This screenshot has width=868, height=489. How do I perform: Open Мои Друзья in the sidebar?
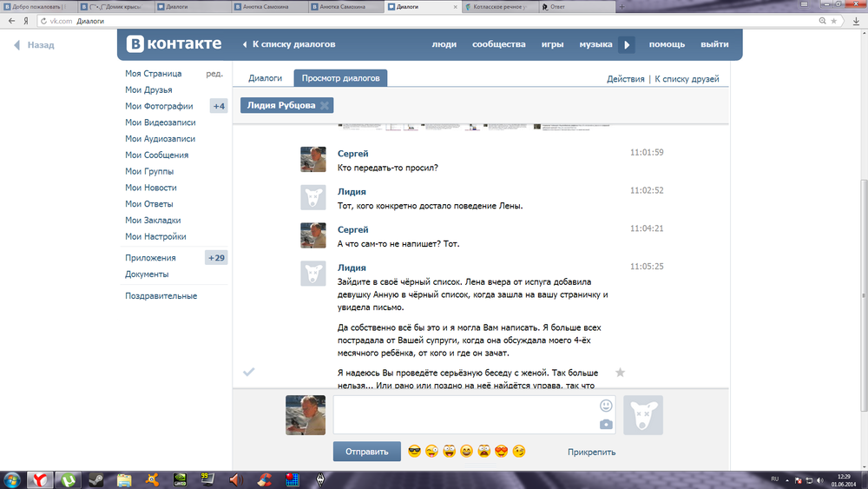click(148, 89)
